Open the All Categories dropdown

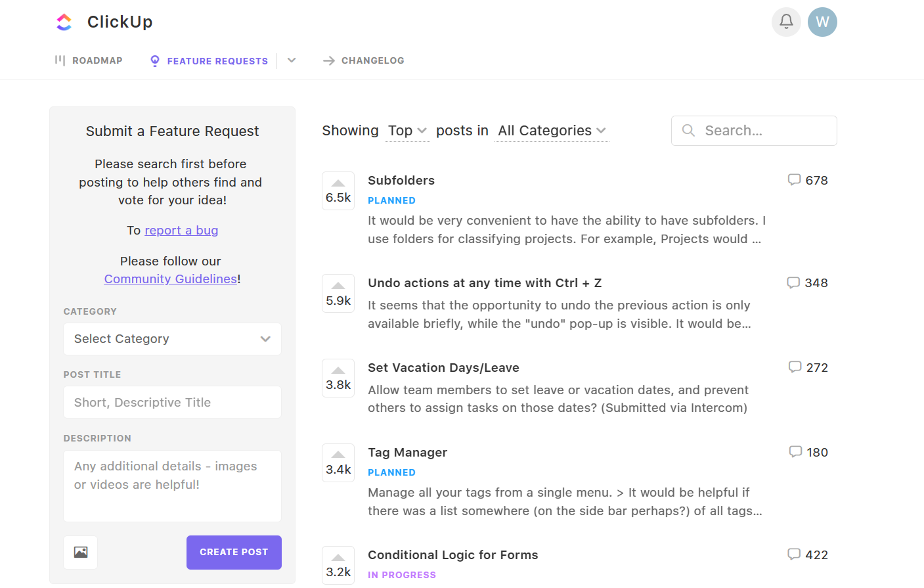point(552,130)
